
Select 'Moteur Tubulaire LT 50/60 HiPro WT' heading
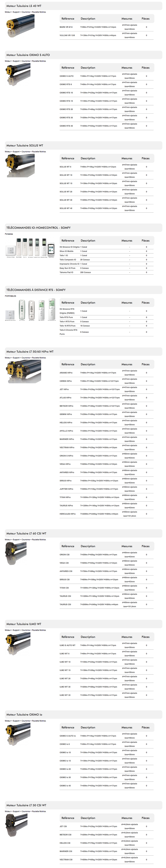(x=30, y=351)
